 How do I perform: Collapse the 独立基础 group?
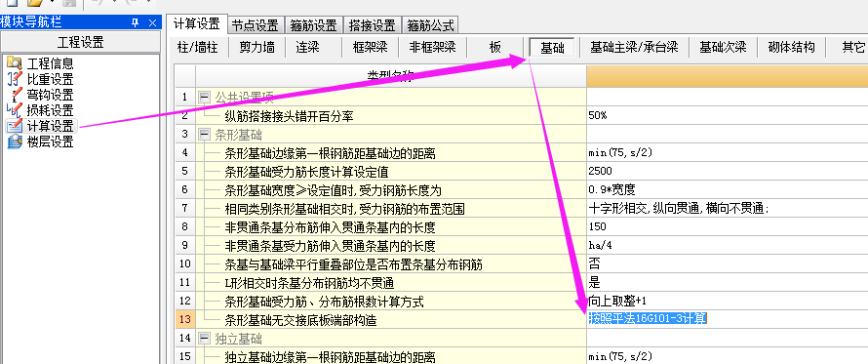pyautogui.click(x=204, y=338)
